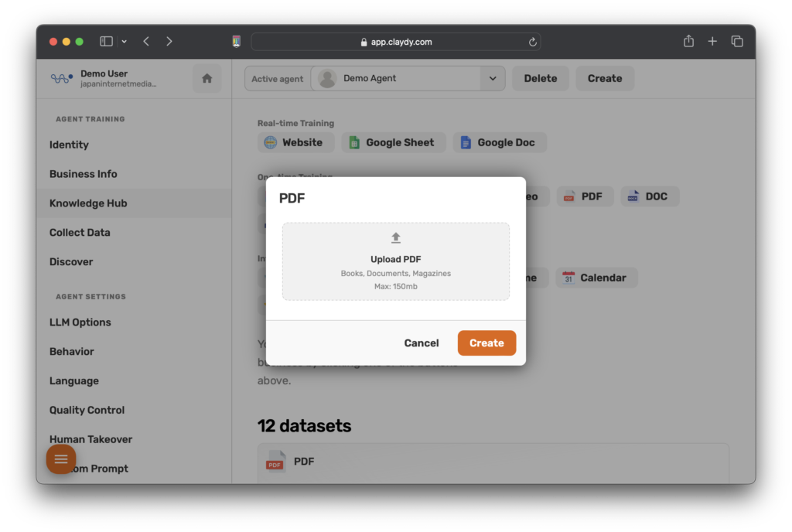
Task: Click the app.claydy.com address bar
Action: [396, 43]
